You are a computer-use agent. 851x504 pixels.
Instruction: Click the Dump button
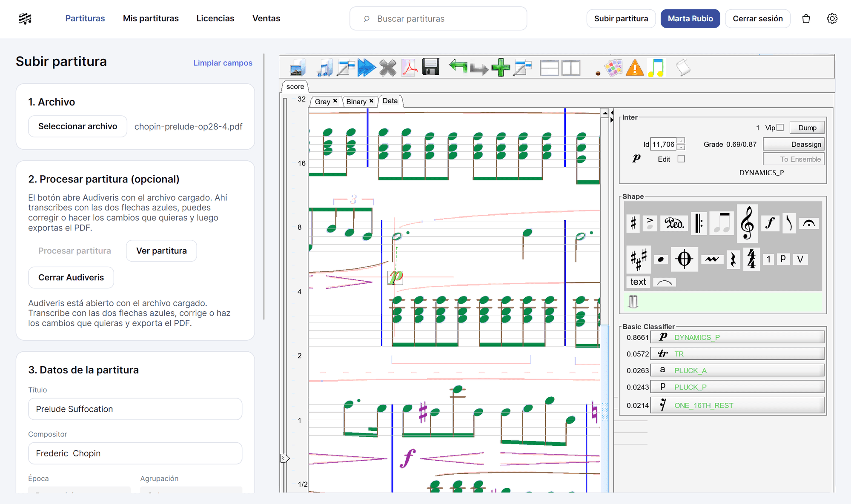point(807,128)
